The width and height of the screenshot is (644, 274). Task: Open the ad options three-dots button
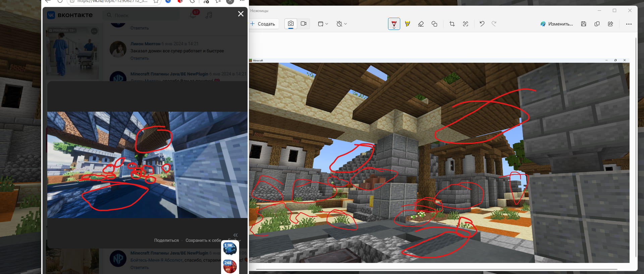coord(94,31)
